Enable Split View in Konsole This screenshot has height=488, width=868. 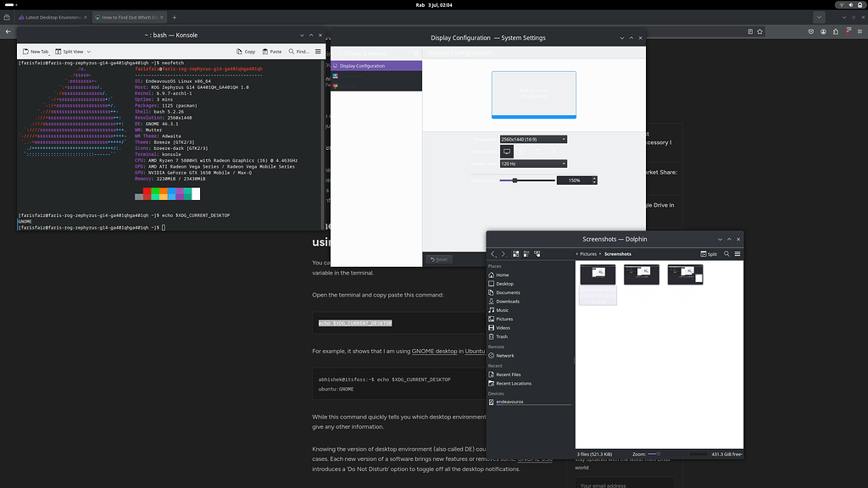click(71, 51)
